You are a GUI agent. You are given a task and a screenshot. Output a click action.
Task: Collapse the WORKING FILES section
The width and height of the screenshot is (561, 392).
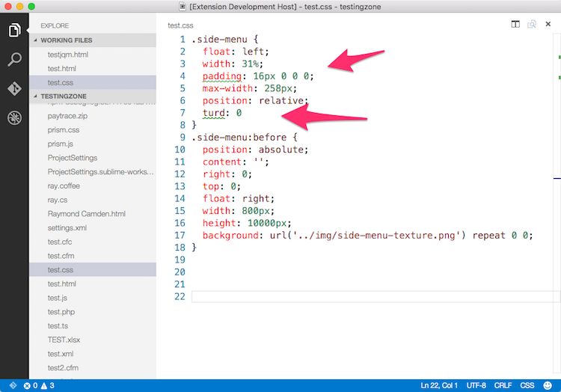click(92, 40)
